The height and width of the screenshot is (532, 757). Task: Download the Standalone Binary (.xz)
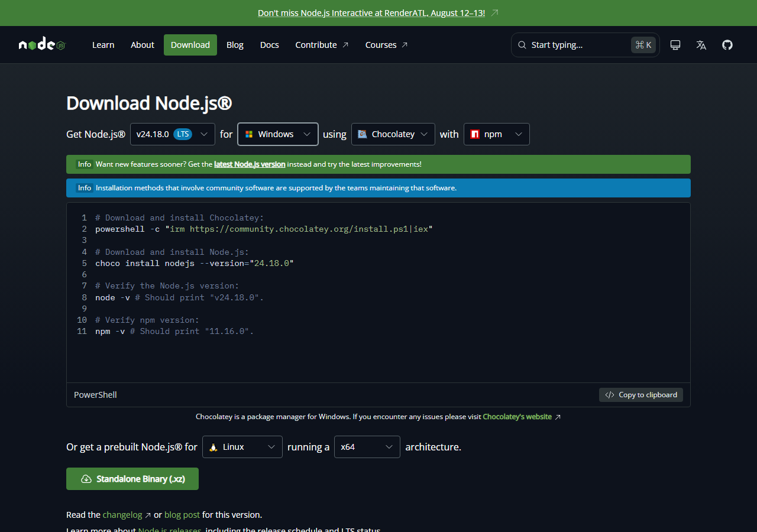[x=132, y=479]
